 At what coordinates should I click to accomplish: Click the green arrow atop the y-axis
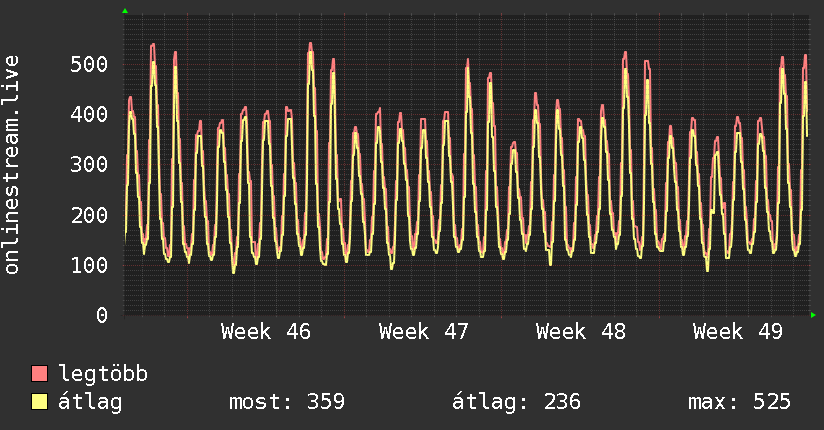point(125,11)
